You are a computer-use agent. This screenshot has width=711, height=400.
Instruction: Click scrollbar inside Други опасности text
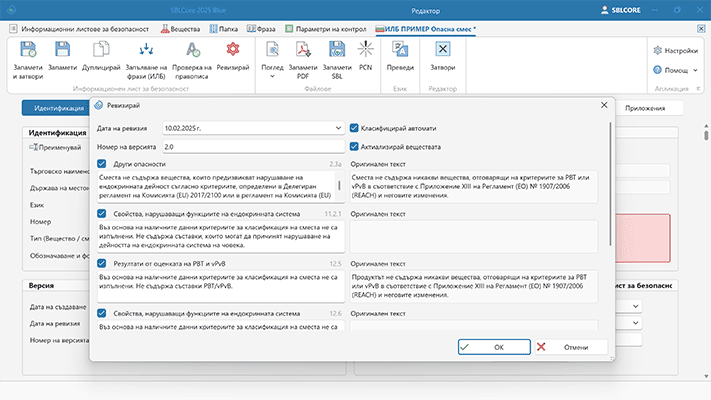coord(339,185)
